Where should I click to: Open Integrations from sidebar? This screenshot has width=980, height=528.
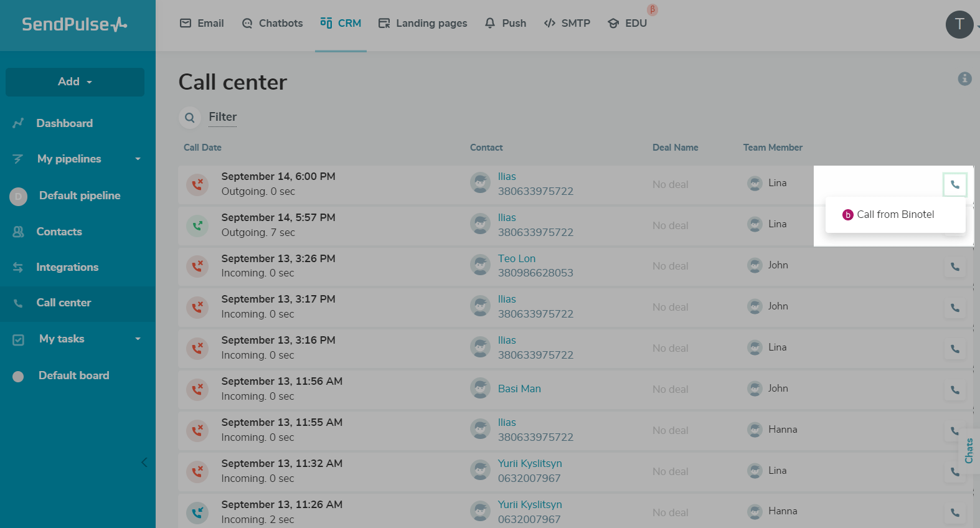(x=67, y=267)
